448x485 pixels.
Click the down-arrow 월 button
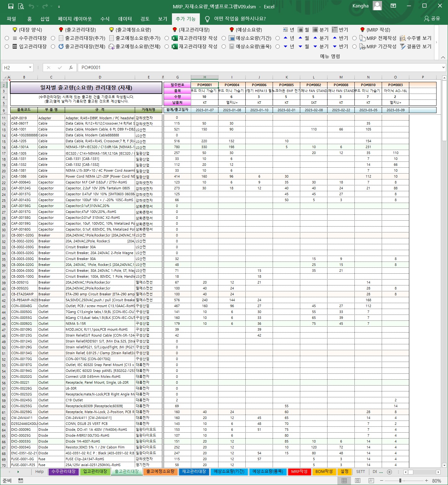click(x=304, y=46)
